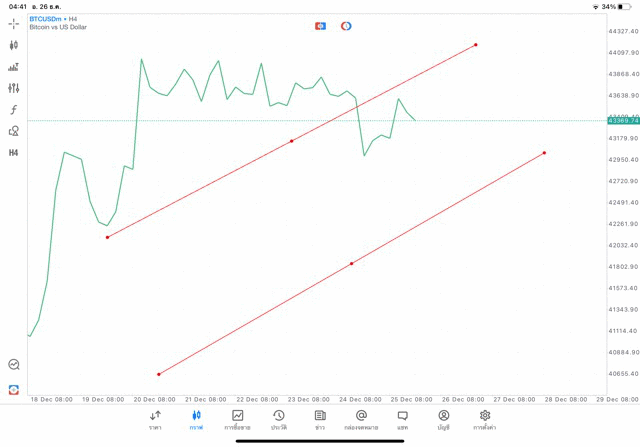Select the crosshair cursor tool
The image size is (640, 447).
(14, 23)
